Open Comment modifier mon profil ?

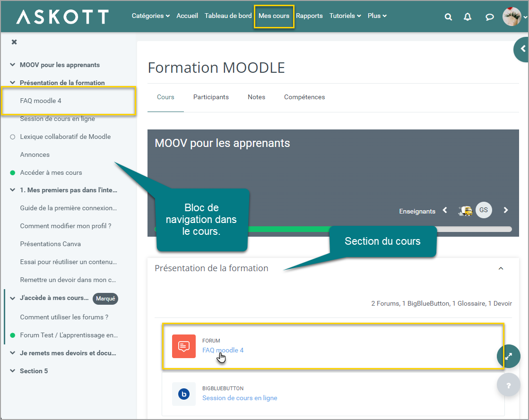tap(66, 226)
